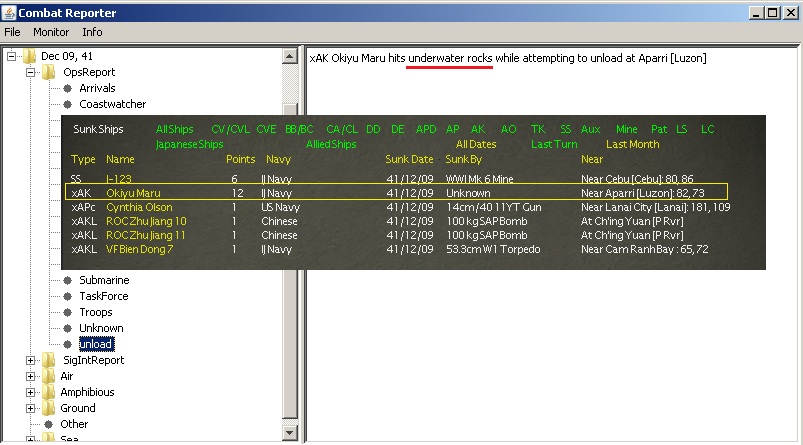
Task: Click the bullet beside Other
Action: (x=48, y=424)
